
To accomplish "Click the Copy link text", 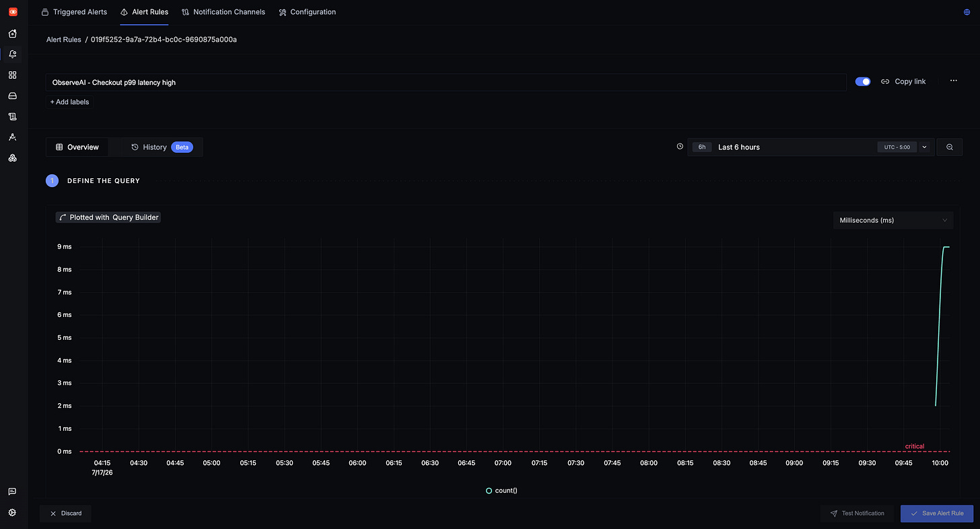I will coord(910,81).
